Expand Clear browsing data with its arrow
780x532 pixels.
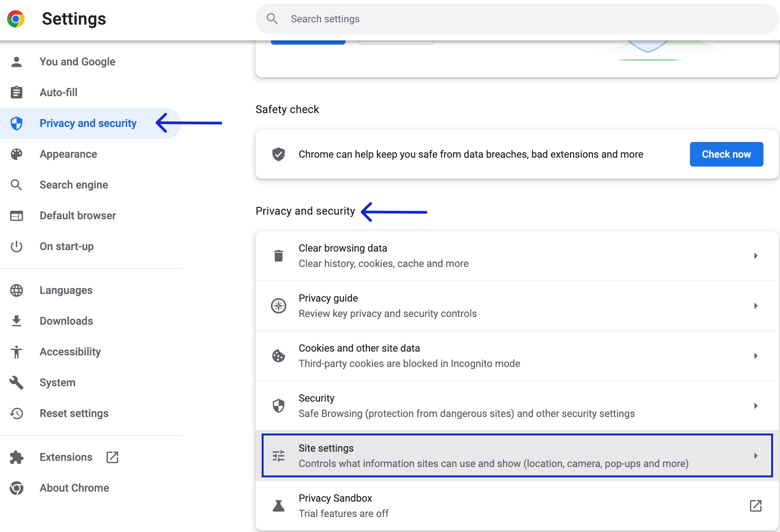click(756, 256)
